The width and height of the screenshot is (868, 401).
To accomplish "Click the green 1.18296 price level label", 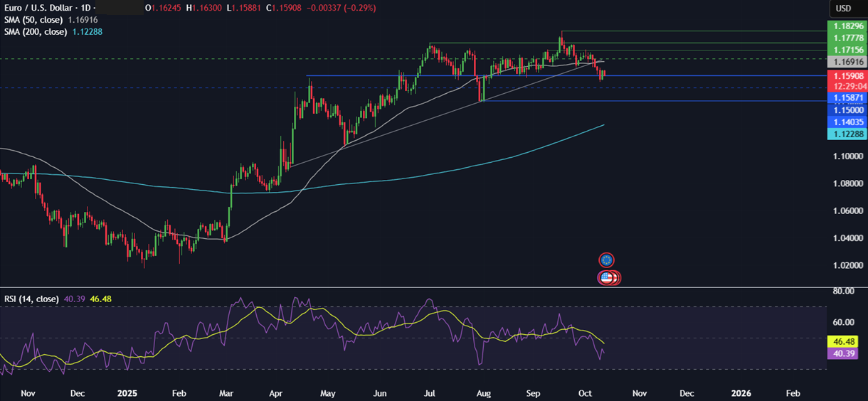I will 845,26.
